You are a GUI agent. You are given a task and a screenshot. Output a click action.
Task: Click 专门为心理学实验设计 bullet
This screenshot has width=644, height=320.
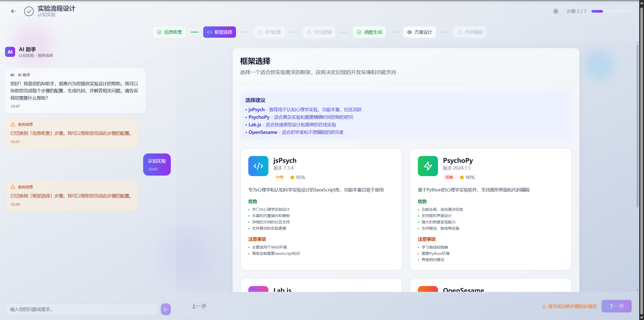coord(271,209)
